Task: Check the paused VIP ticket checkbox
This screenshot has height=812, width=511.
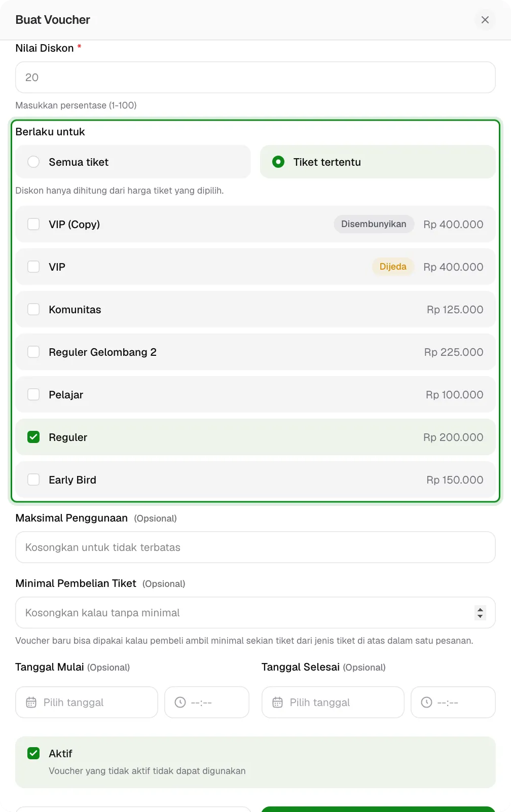Action: pyautogui.click(x=33, y=267)
